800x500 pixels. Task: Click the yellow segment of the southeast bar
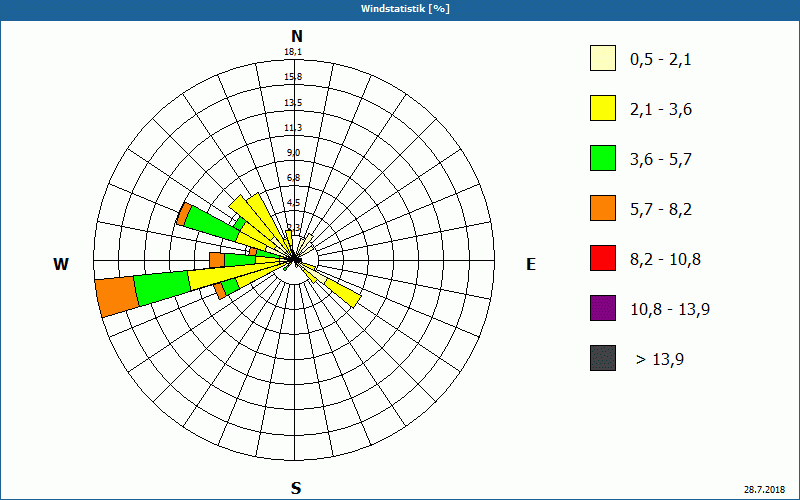click(x=343, y=293)
